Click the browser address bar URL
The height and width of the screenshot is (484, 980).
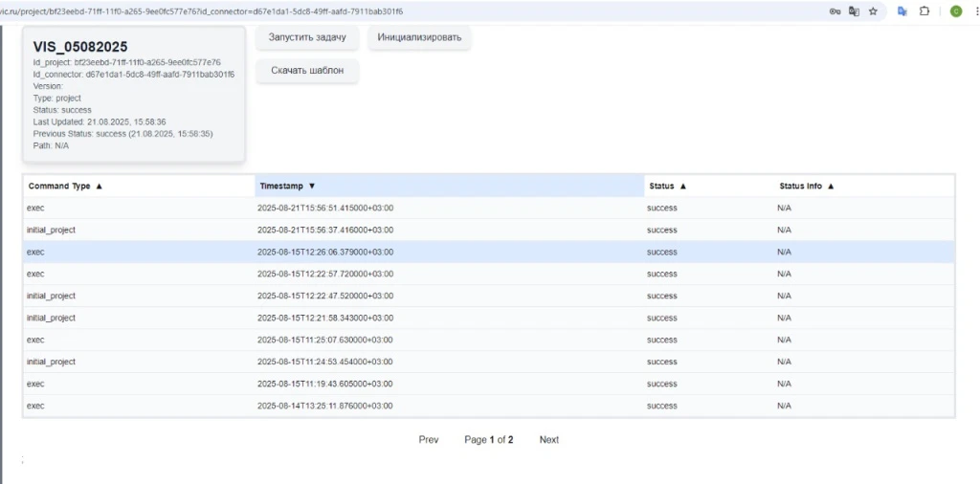coord(287,11)
